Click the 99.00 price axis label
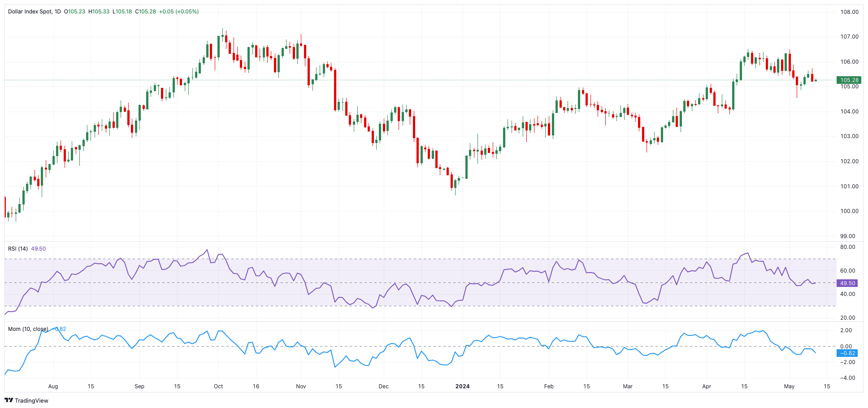 pyautogui.click(x=847, y=236)
